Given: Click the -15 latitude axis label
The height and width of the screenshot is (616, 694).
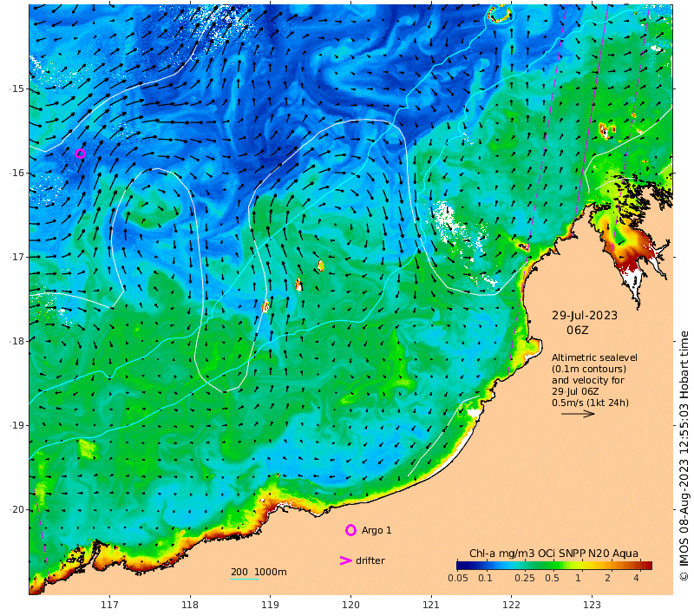Looking at the screenshot, I should (x=17, y=88).
